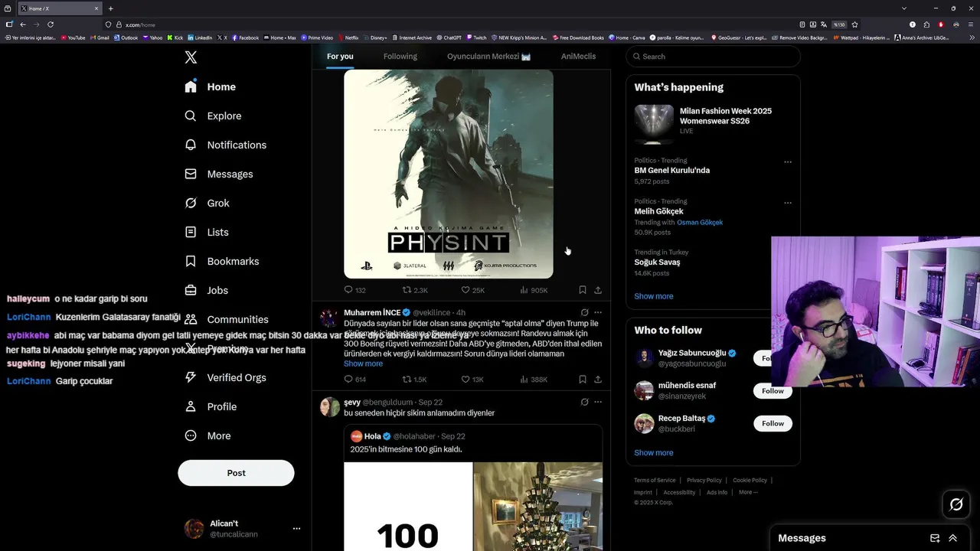Follow mühendis esnaf
The width and height of the screenshot is (980, 551).
773,391
